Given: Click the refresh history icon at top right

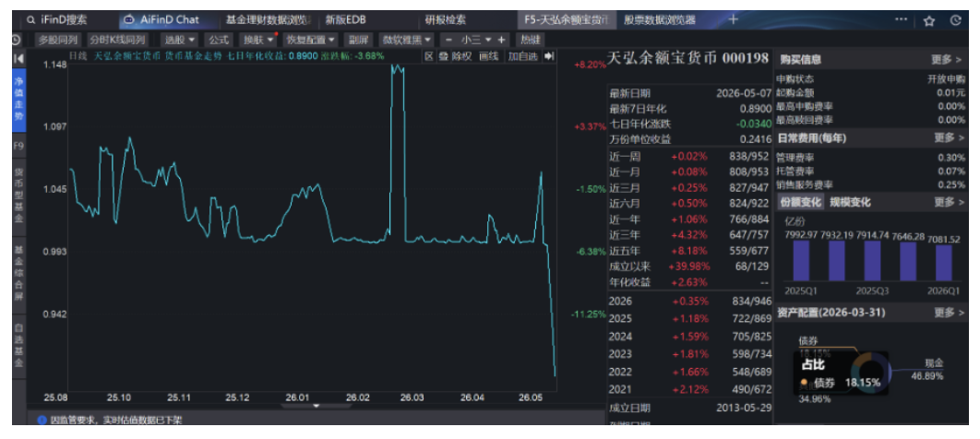Looking at the screenshot, I should (955, 20).
